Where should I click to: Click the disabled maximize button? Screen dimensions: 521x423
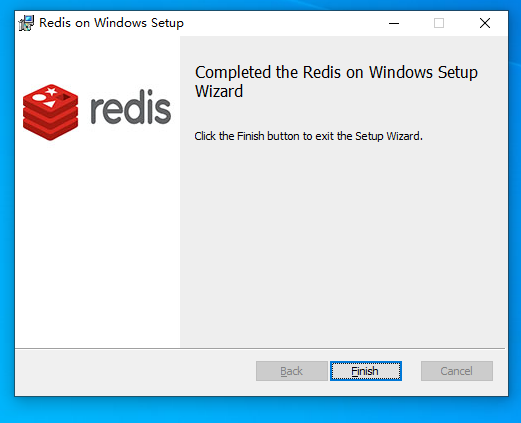click(x=439, y=23)
